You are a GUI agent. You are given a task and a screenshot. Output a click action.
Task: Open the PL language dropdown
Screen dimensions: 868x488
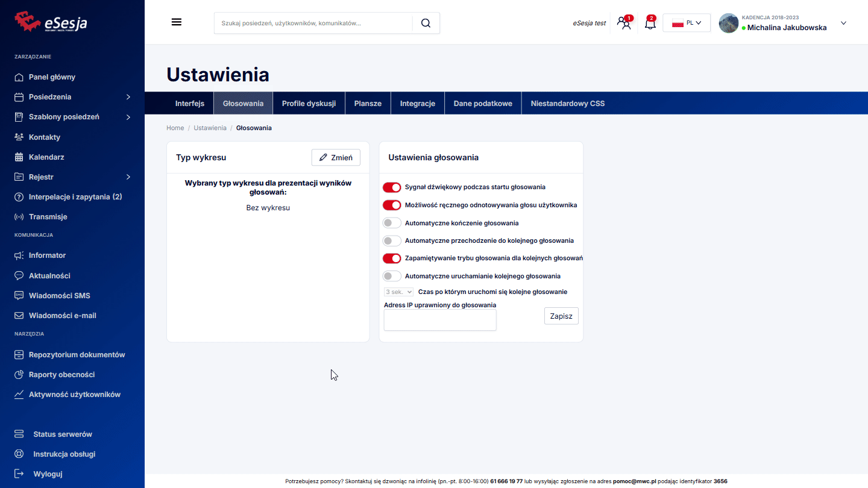(x=687, y=23)
